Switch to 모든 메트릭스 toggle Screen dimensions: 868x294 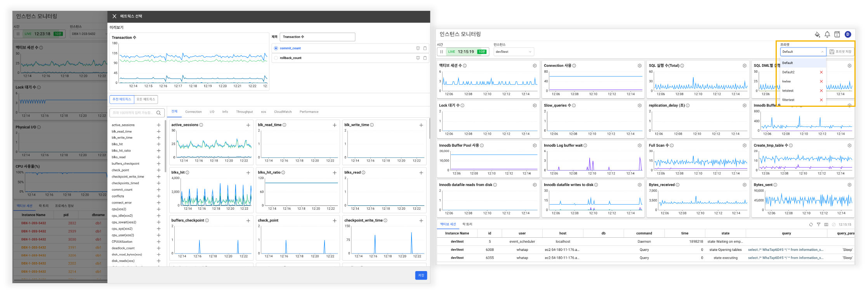point(146,99)
